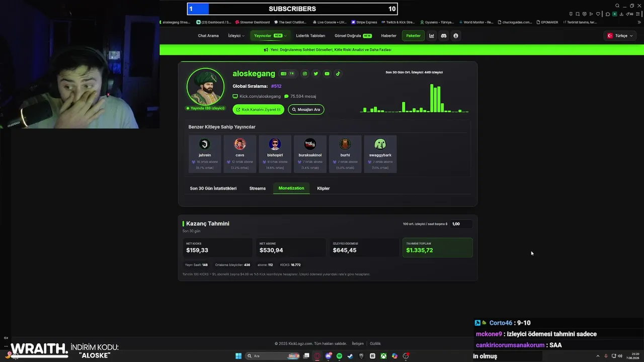Open the chucksguides.com bookmark

[x=515, y=22]
